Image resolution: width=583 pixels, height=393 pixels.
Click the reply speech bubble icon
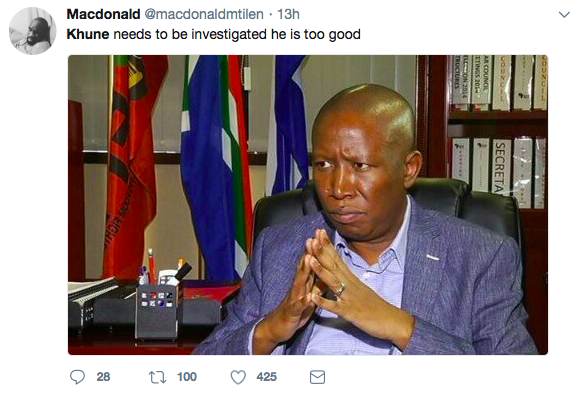pyautogui.click(x=77, y=377)
